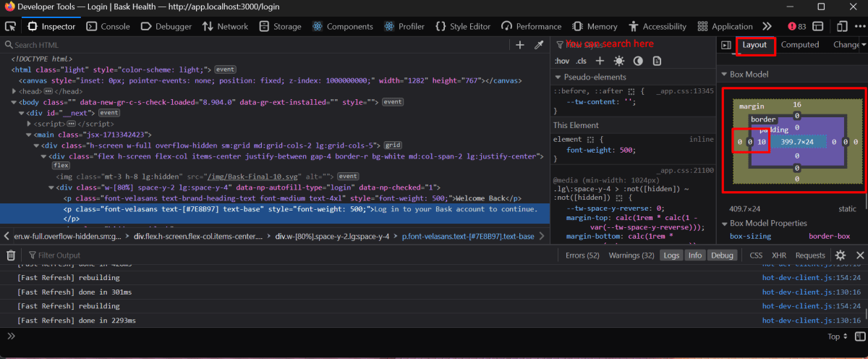868x359 pixels.
Task: Select the Layout sidebar tab
Action: click(x=754, y=45)
